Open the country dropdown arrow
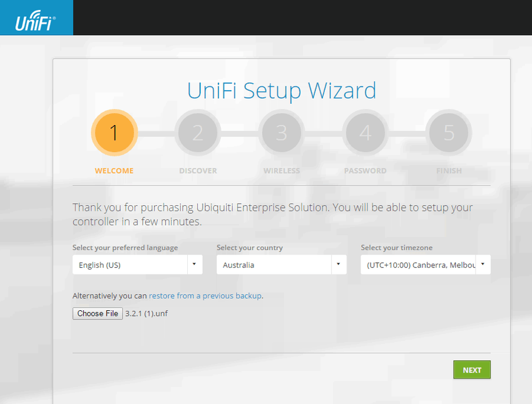The width and height of the screenshot is (532, 404). [339, 265]
